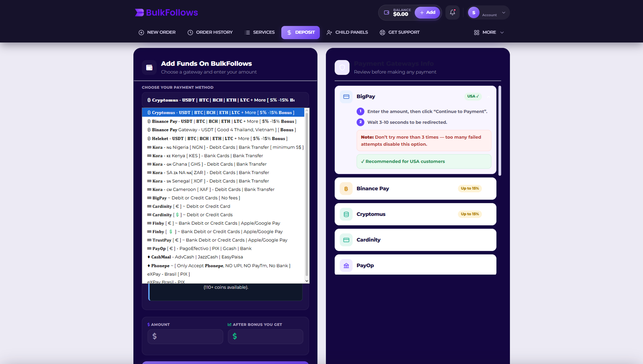Select Cardinity dollar Debit or Credit Cards

[x=223, y=215]
